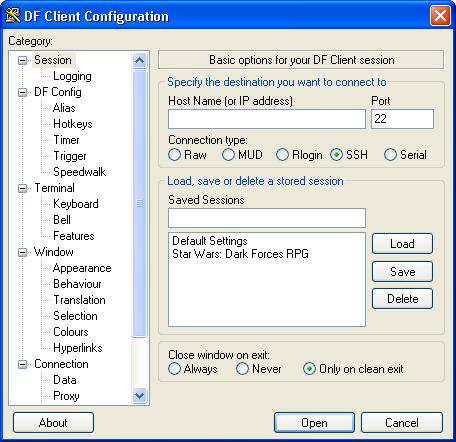The height and width of the screenshot is (442, 456).
Task: Select Star Wars: Dark Forces RPG session
Action: pyautogui.click(x=240, y=254)
